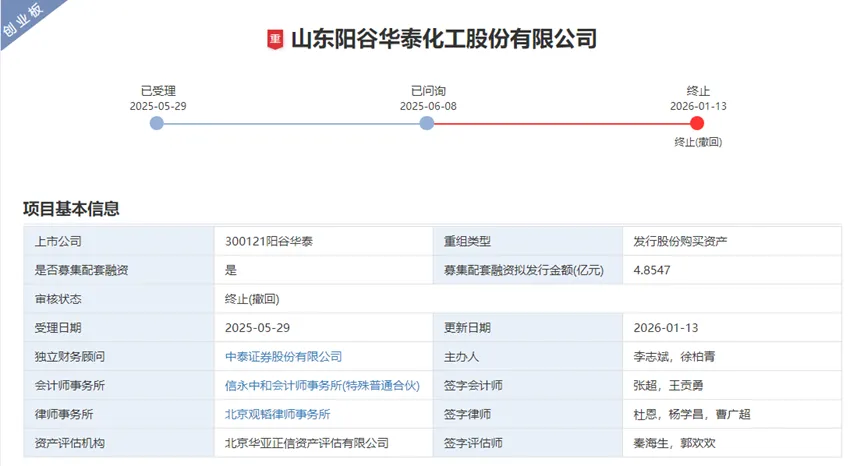Screen dimensions: 864x466
Task: Click the 已受理 timeline node dot
Action: point(157,123)
